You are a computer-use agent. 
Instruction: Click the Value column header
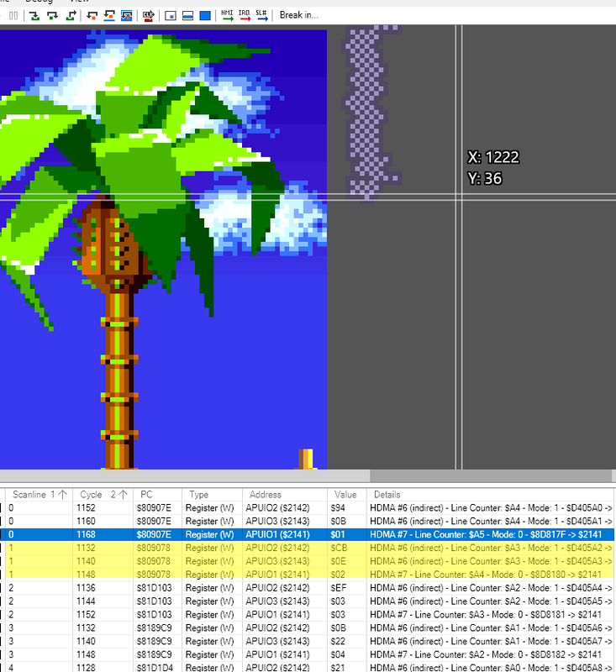[x=347, y=495]
